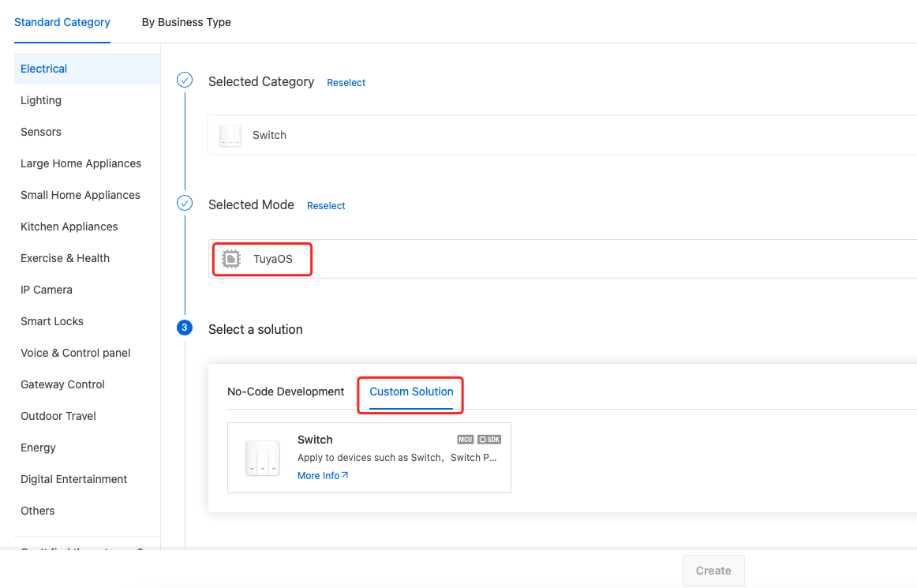Screen dimensions: 917x588
Task: Click the Switch solution thumbnail image
Action: (263, 458)
